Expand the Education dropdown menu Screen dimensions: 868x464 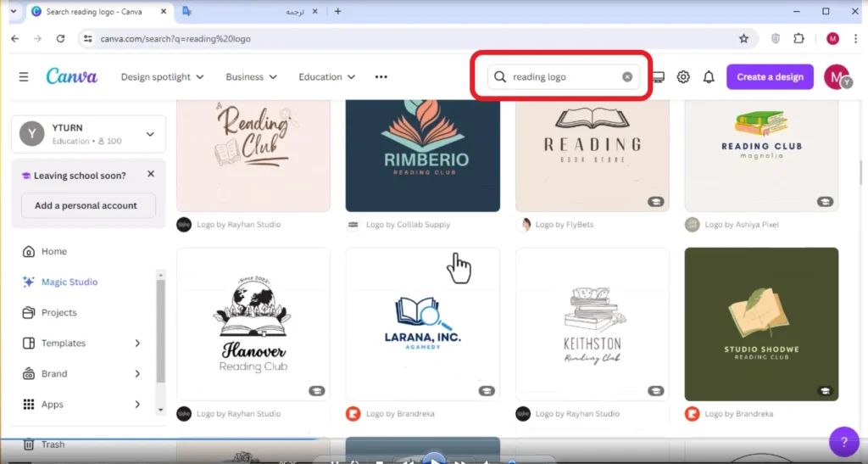326,77
